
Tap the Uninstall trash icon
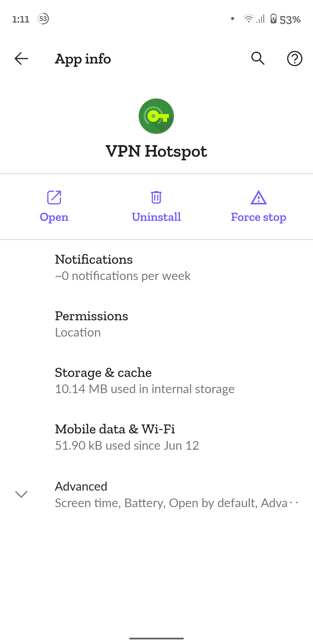coord(156,198)
